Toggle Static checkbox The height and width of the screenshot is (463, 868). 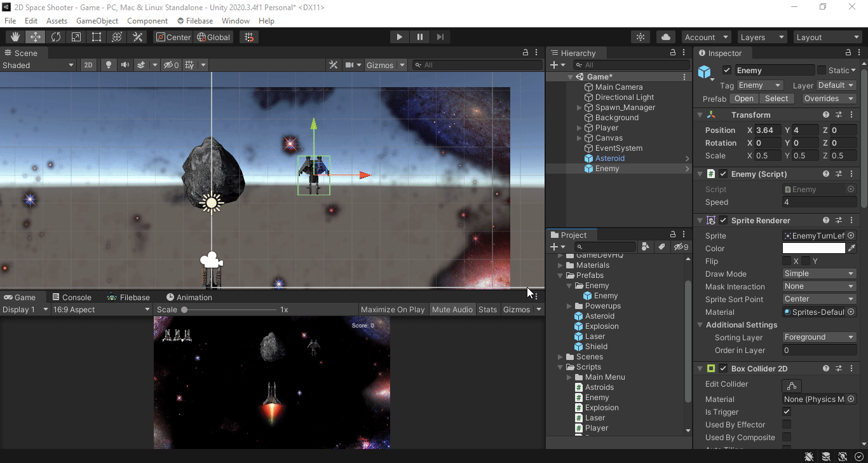point(822,70)
